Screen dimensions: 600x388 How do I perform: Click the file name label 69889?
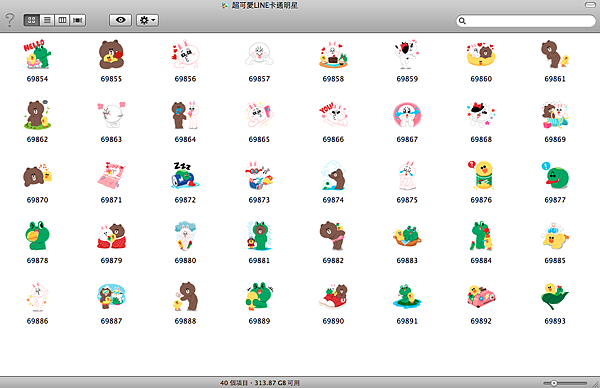259,321
